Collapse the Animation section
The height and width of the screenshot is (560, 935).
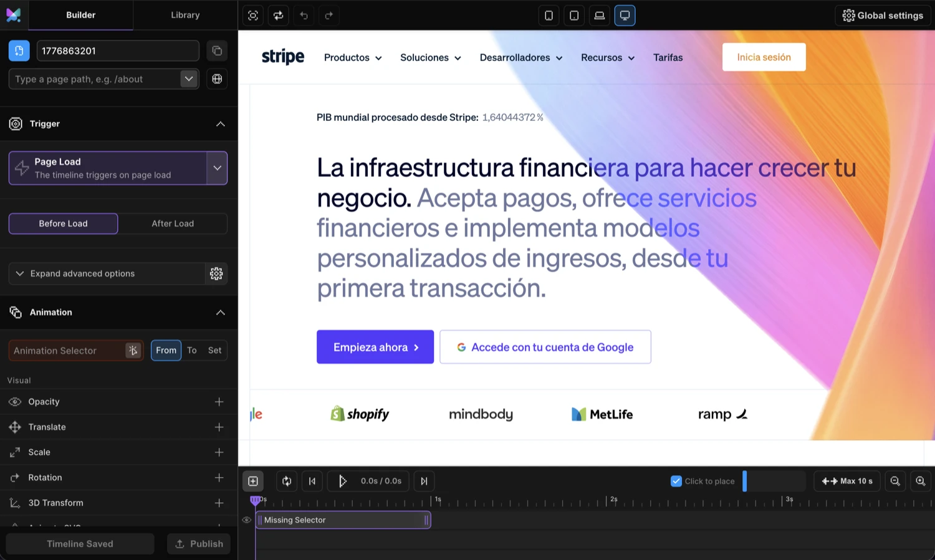[x=221, y=312]
